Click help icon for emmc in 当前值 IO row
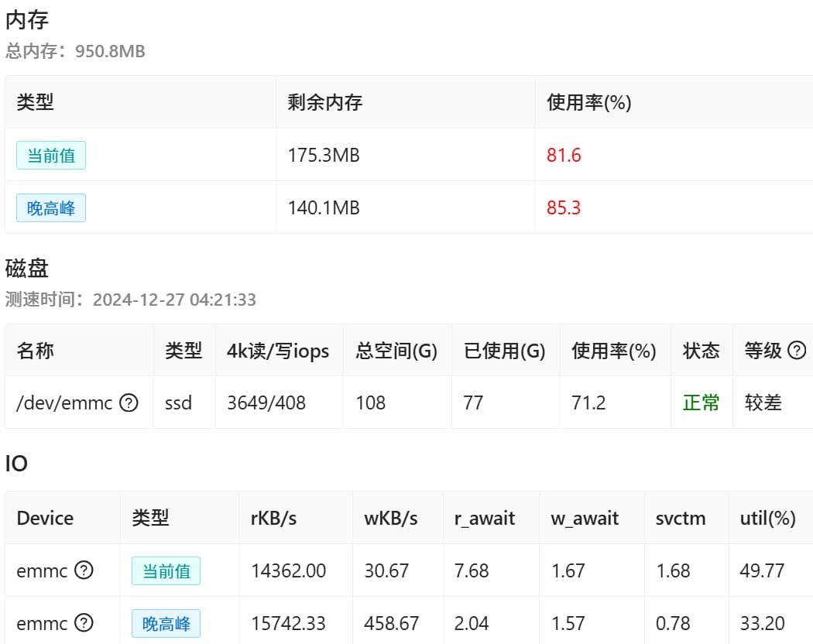813x644 pixels. [84, 570]
